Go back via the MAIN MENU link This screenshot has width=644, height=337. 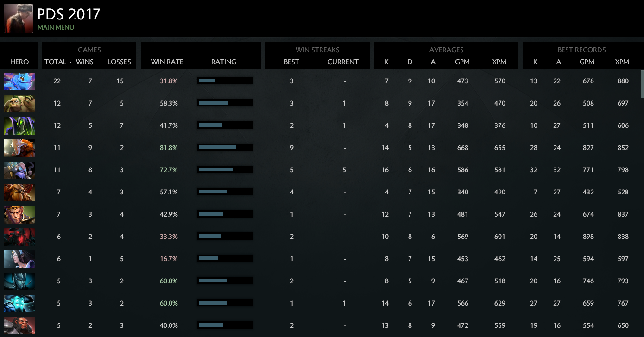[x=56, y=27]
